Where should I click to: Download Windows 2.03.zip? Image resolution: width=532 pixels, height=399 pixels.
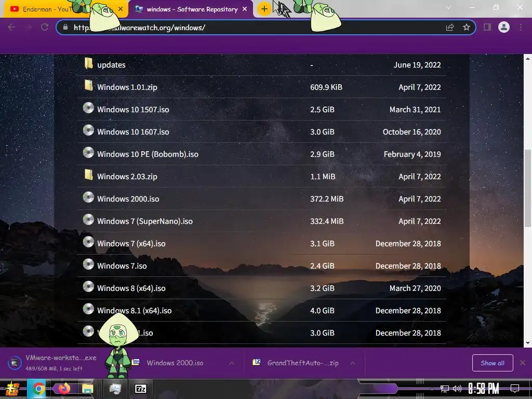(127, 177)
